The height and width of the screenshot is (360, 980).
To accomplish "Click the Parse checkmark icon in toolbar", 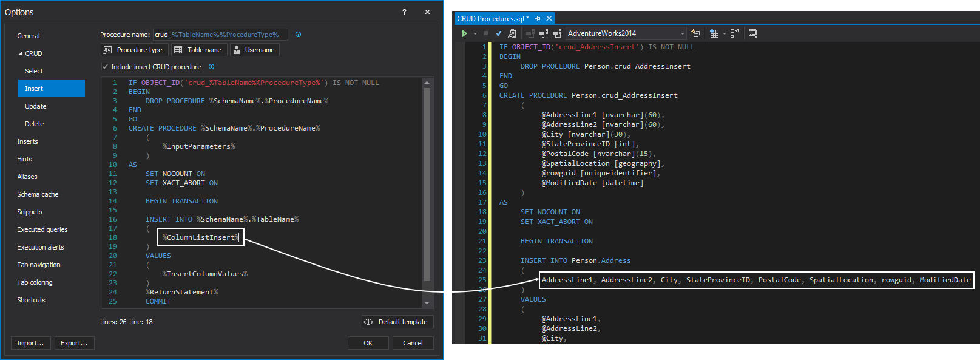I will click(499, 33).
